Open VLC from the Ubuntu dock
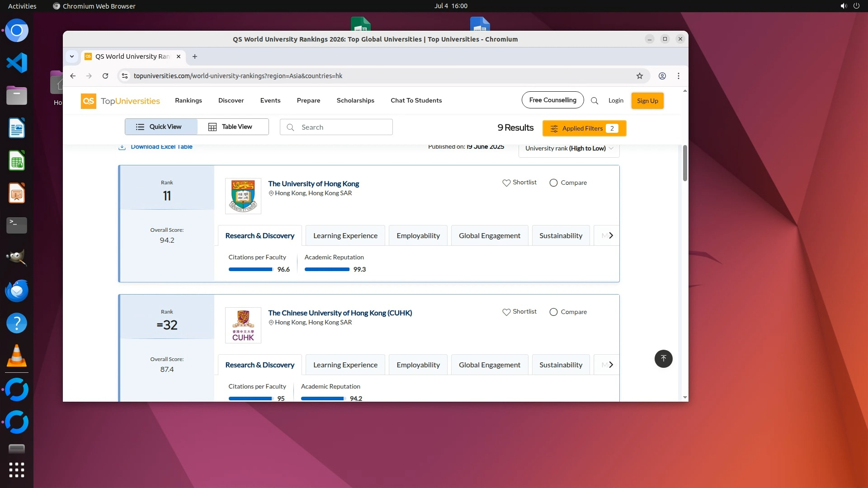This screenshot has height=488, width=868. (x=17, y=356)
